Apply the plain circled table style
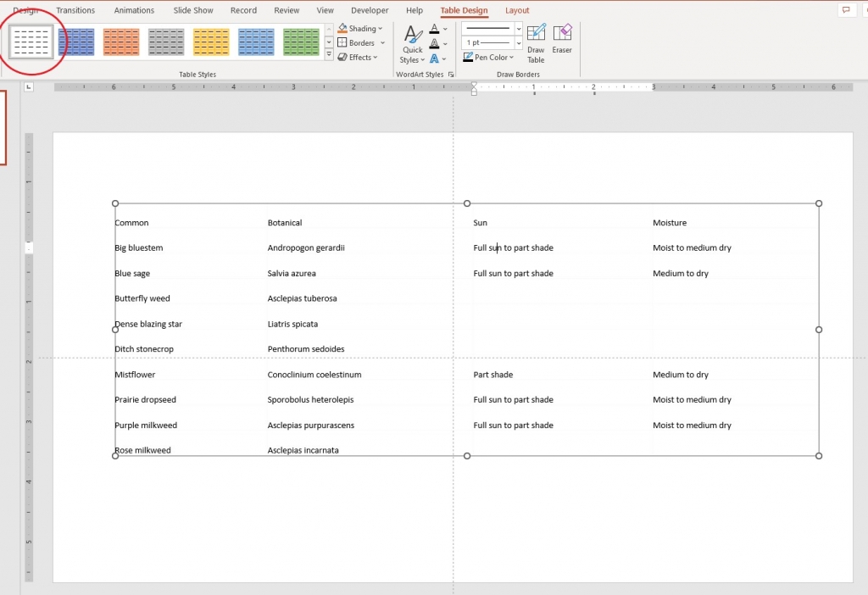Screen dimensions: 868x595 [31, 41]
